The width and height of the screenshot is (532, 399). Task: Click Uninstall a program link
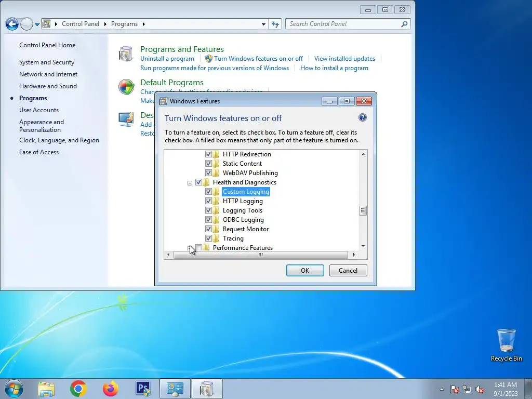click(167, 59)
